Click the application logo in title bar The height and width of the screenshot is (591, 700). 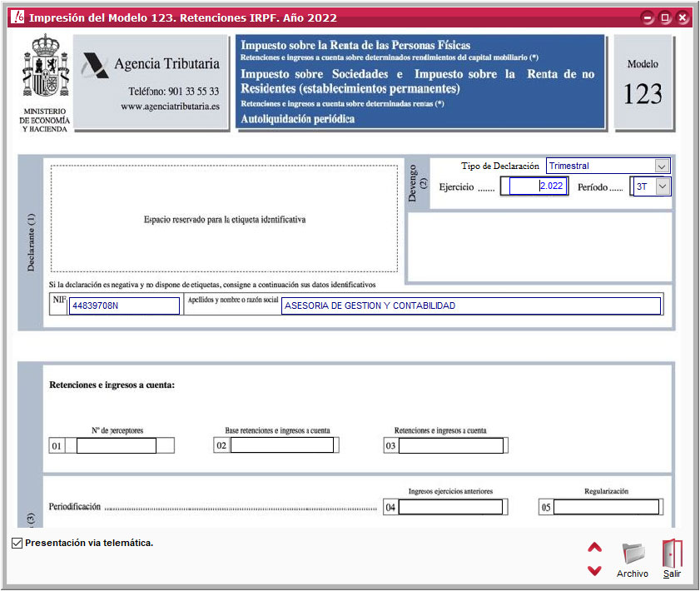coord(17,17)
